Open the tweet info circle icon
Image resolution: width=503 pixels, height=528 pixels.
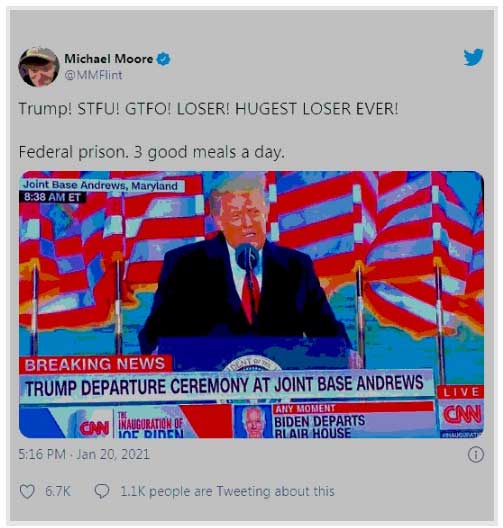pos(476,455)
